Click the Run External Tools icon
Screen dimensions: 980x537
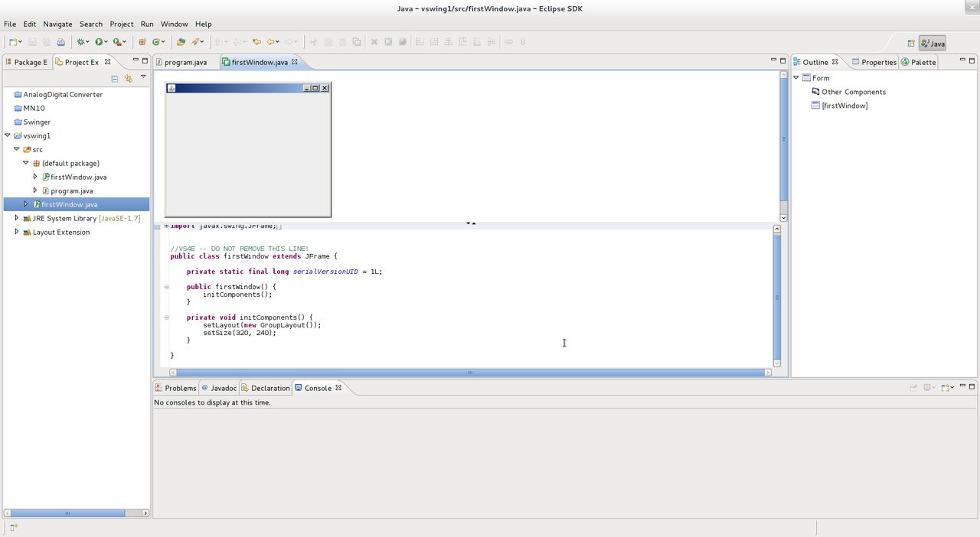click(117, 42)
